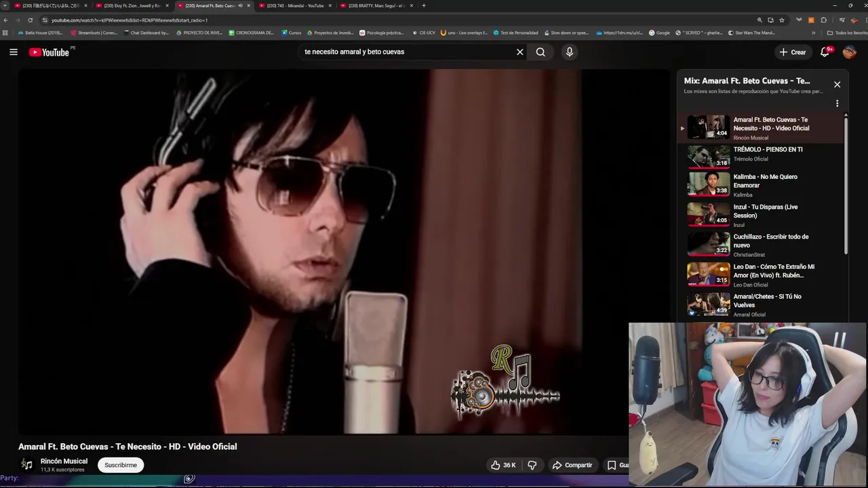Reload the current page
Image resolution: width=868 pixels, height=488 pixels.
[x=30, y=20]
